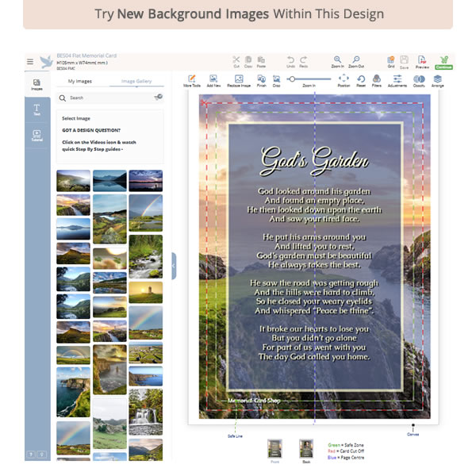The image size is (476, 476).
Task: Toggle the Grid overlay
Action: (x=390, y=61)
